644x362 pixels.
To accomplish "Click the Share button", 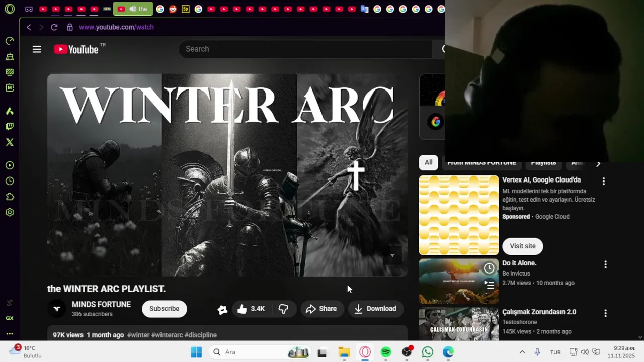I will tap(321, 309).
